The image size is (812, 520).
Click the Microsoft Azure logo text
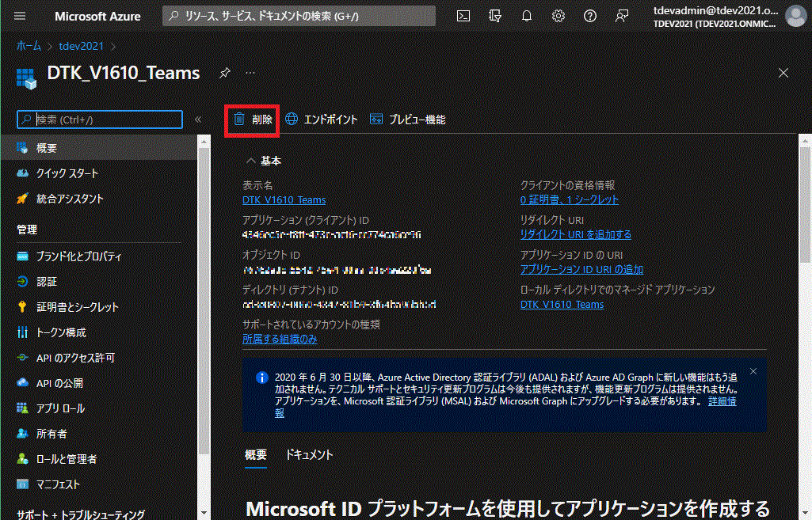point(98,16)
